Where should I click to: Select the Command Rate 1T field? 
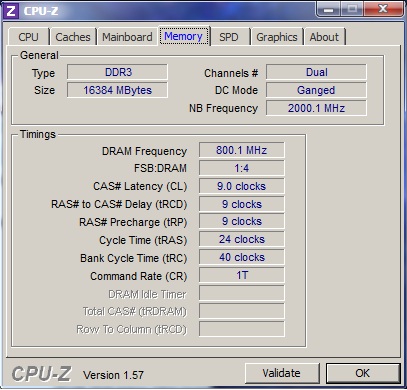tap(242, 275)
